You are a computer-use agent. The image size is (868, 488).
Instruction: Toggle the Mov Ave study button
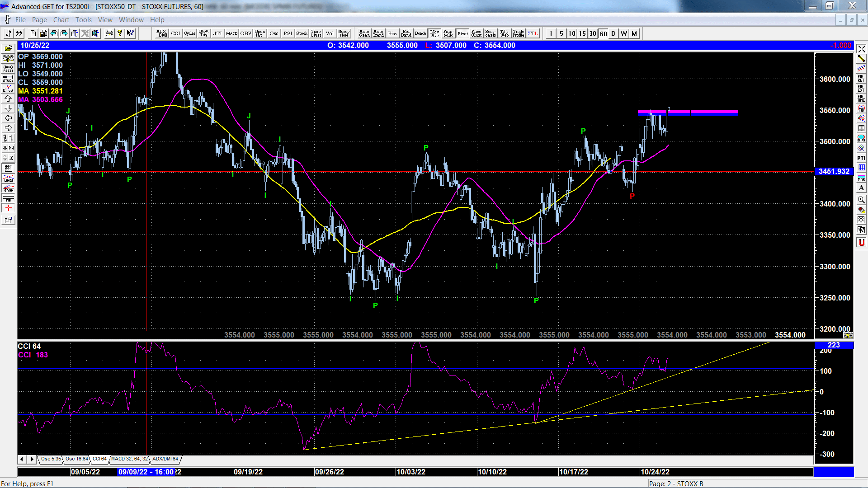pos(434,33)
